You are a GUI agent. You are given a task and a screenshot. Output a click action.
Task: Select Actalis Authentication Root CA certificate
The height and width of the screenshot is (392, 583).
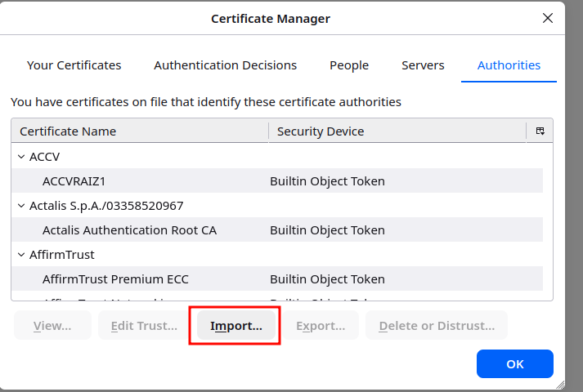click(x=129, y=229)
